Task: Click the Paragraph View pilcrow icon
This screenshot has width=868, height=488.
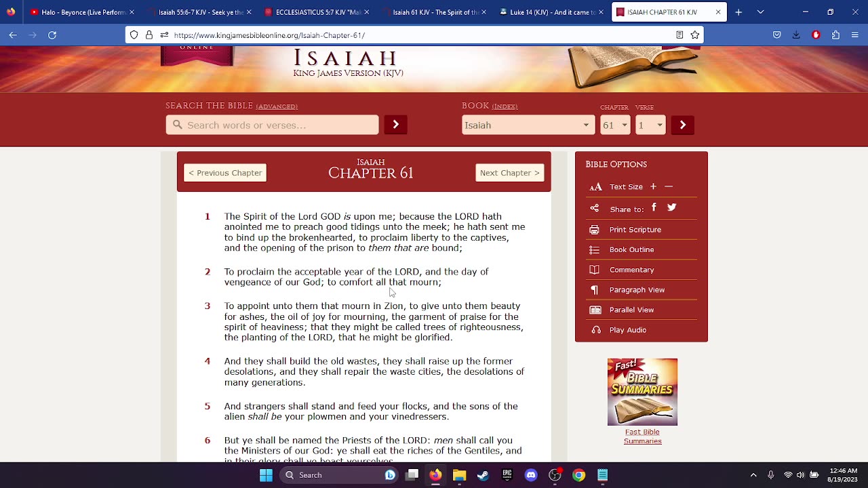Action: pos(595,290)
